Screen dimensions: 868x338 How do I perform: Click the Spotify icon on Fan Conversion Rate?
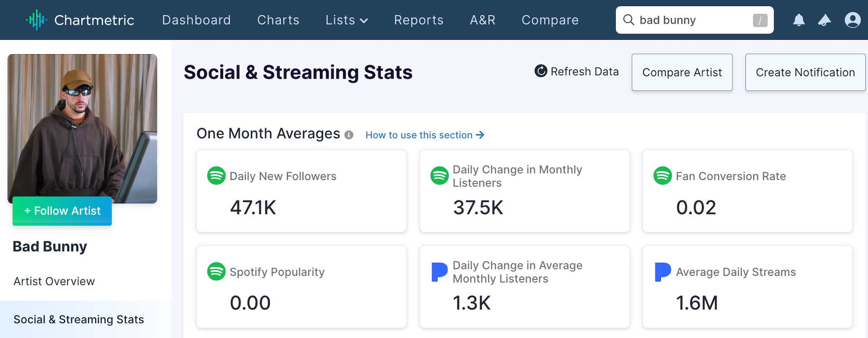(662, 176)
